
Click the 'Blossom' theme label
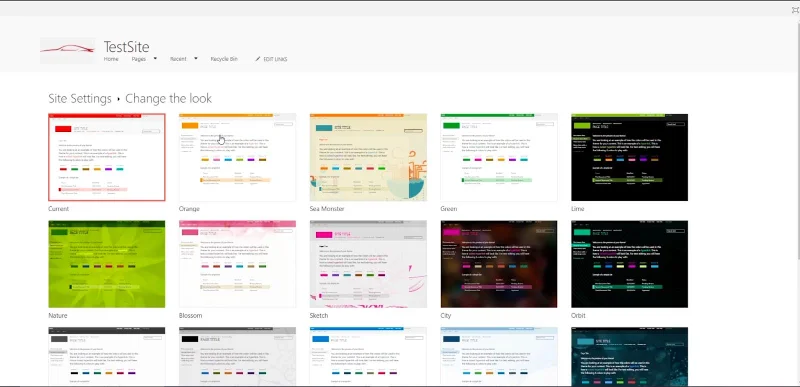[x=190, y=316]
